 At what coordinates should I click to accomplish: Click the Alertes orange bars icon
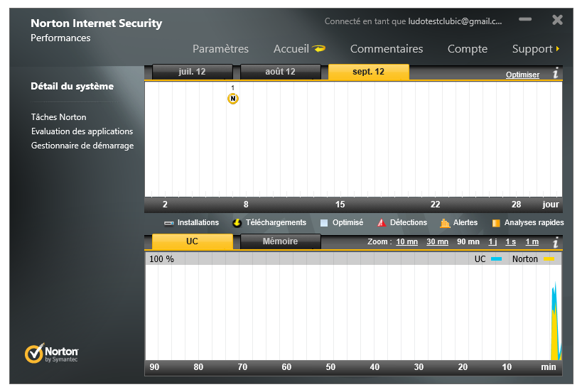click(x=445, y=223)
